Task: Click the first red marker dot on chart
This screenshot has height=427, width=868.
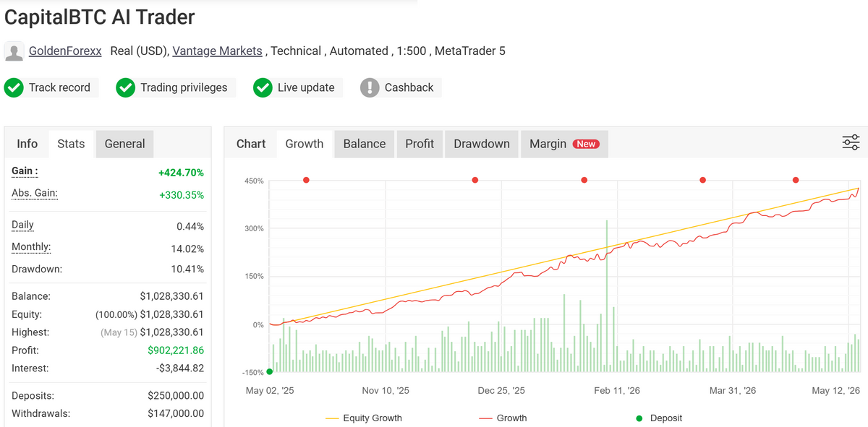Action: click(306, 180)
